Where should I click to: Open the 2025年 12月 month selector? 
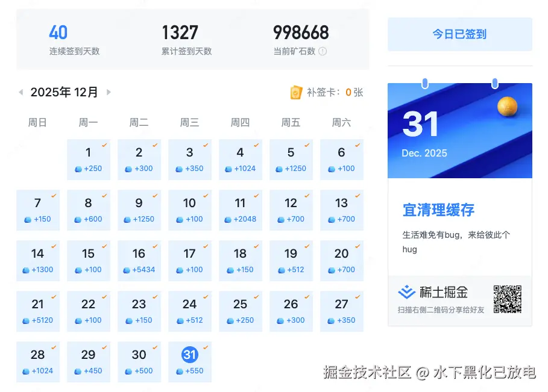(x=63, y=92)
